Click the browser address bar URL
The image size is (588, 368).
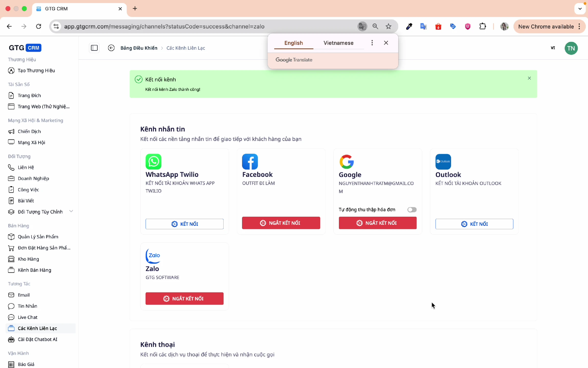point(164,26)
